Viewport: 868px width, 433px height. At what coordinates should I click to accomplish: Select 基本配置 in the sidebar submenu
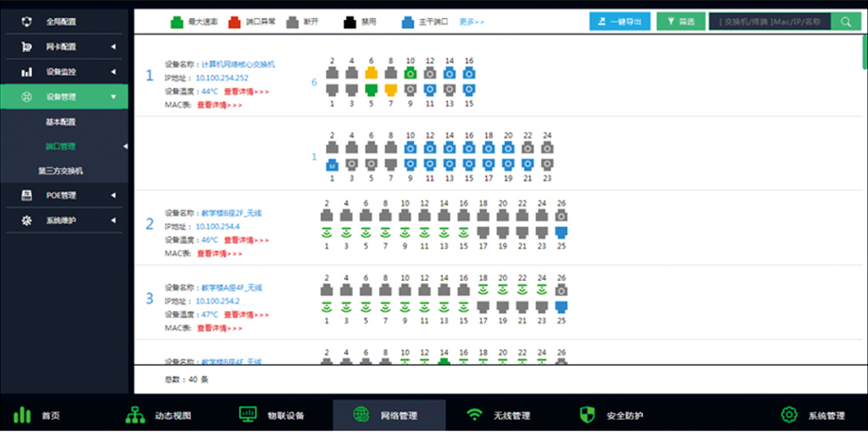[61, 122]
